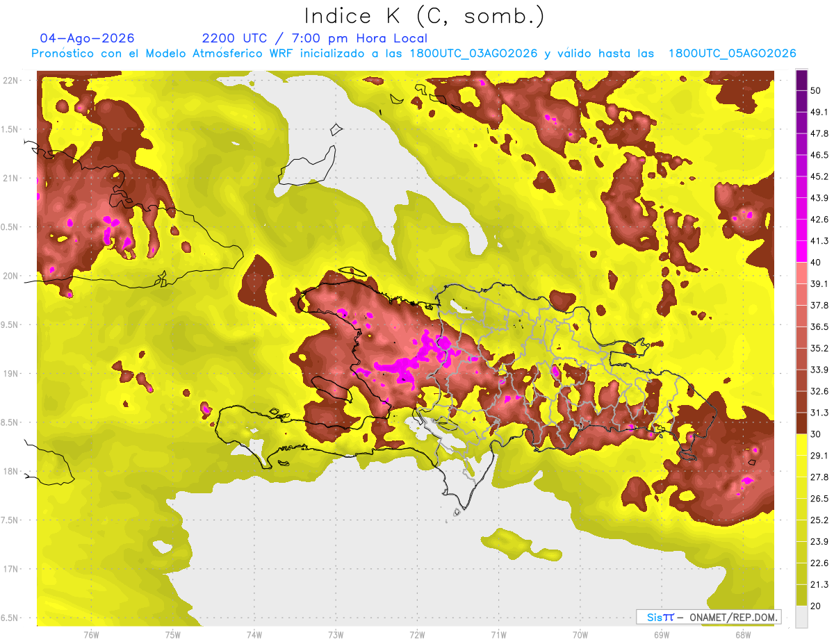The width and height of the screenshot is (834, 644).
Task: Click the "17N" latitude label
Action: [x=10, y=570]
